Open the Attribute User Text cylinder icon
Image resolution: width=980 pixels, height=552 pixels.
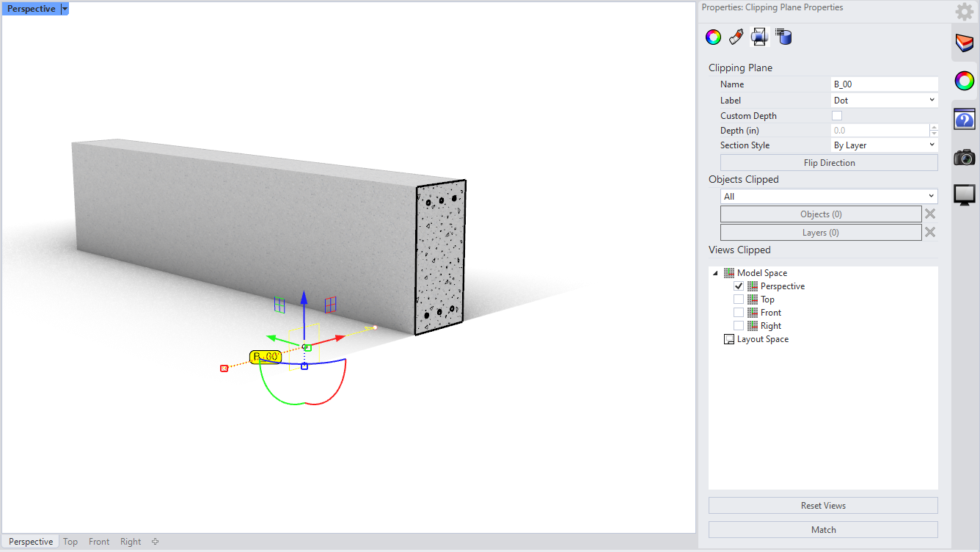[x=783, y=37]
